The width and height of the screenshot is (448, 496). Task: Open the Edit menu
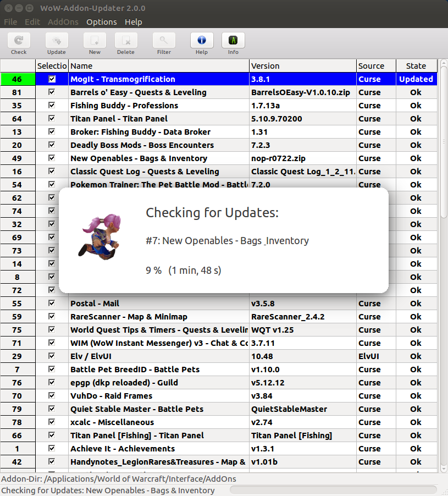click(32, 22)
